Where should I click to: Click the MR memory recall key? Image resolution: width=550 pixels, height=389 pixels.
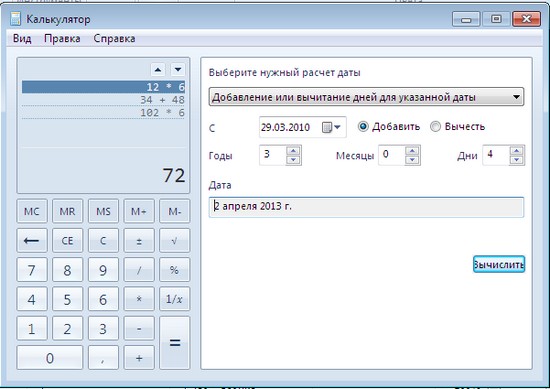pyautogui.click(x=67, y=211)
